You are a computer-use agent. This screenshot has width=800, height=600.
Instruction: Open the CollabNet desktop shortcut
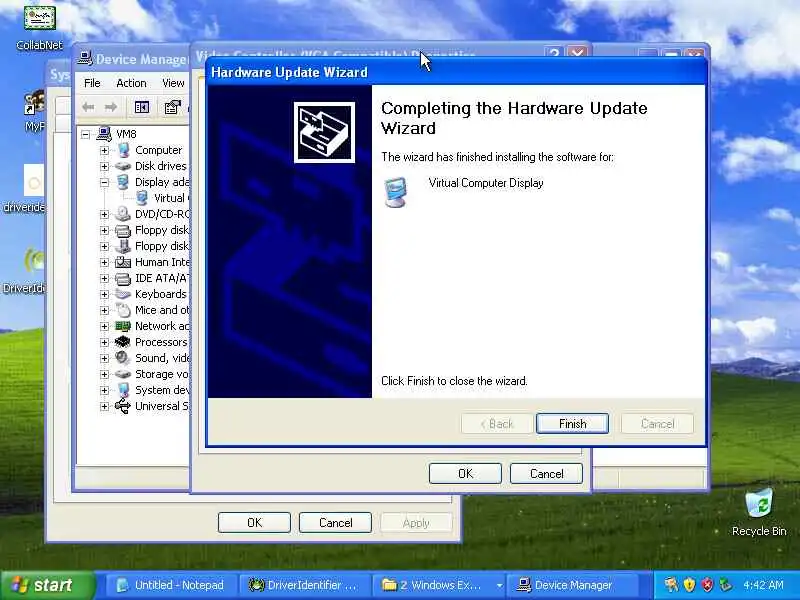pyautogui.click(x=39, y=27)
